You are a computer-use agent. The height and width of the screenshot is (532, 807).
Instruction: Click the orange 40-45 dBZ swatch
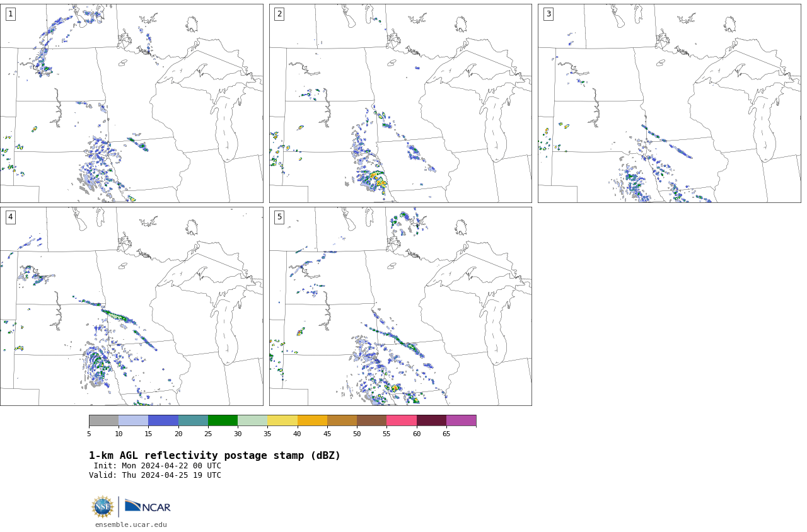pos(312,420)
